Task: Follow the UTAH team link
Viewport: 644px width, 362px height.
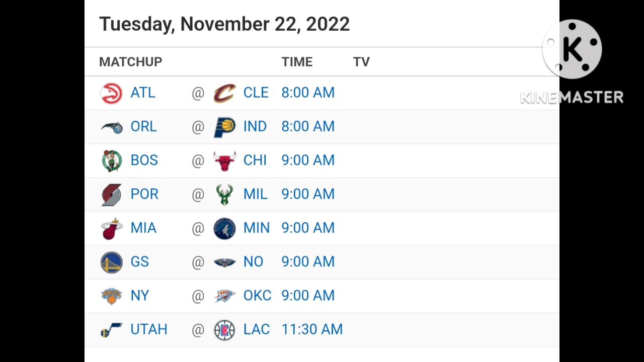Action: pos(148,329)
